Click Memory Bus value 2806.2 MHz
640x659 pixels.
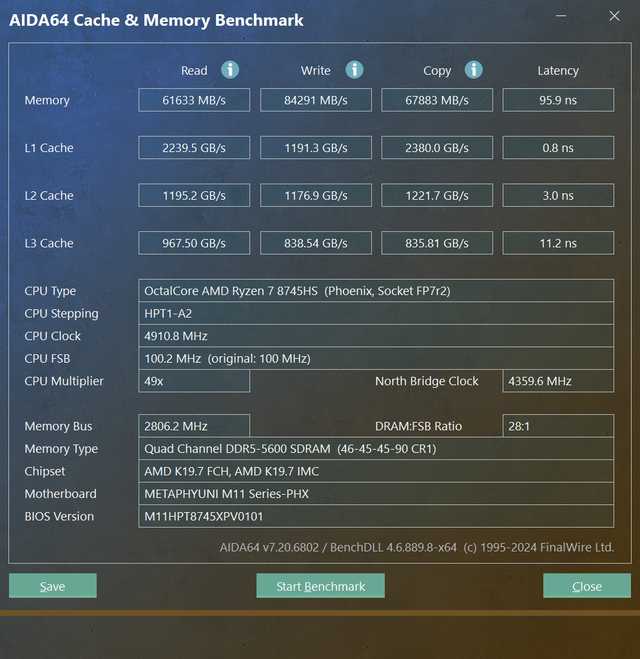194,426
